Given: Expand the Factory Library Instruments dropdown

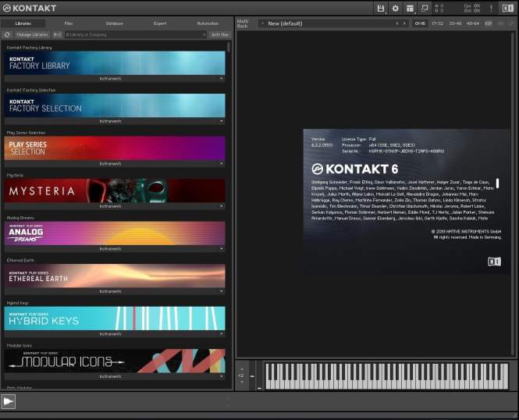Looking at the screenshot, I should coord(222,79).
